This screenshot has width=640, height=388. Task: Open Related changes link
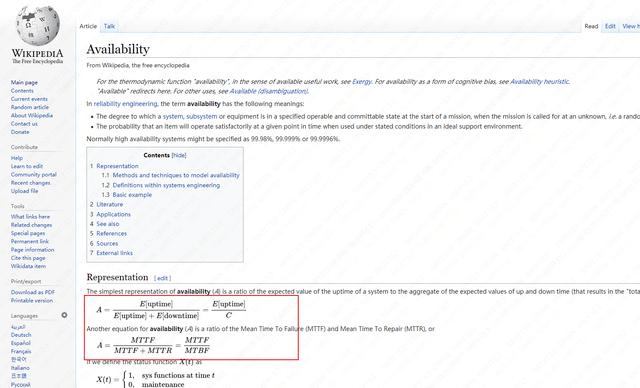[x=31, y=225]
